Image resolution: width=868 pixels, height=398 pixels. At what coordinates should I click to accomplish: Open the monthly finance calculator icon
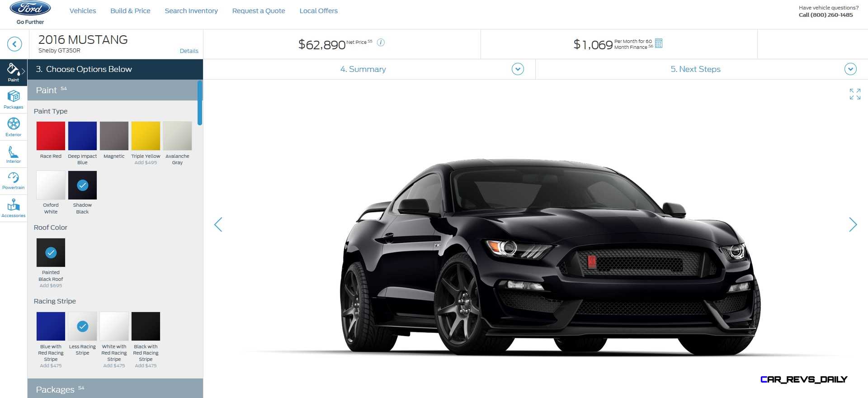tap(659, 43)
